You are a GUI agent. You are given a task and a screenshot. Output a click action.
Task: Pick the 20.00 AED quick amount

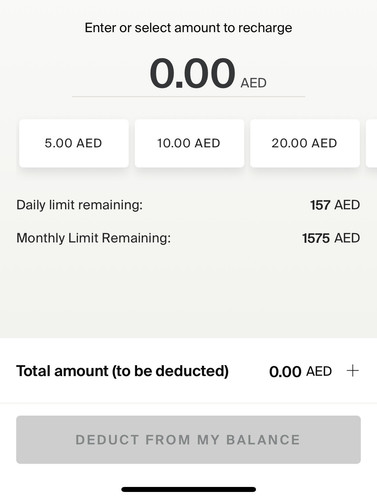tap(305, 143)
